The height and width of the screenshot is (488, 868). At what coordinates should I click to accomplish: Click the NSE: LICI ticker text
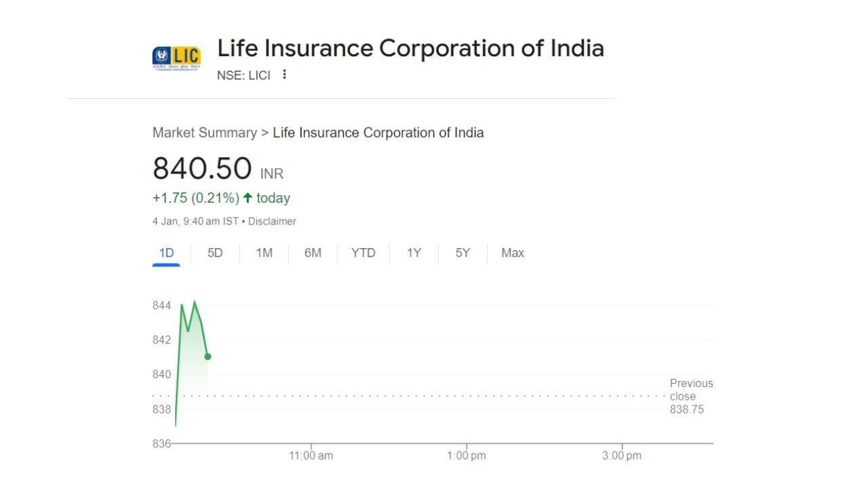[243, 75]
